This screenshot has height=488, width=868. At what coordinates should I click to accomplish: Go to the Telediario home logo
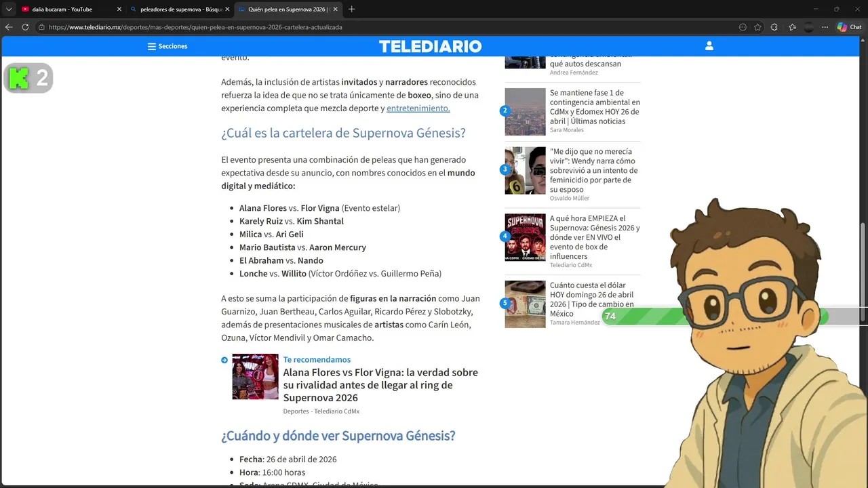[x=430, y=46]
